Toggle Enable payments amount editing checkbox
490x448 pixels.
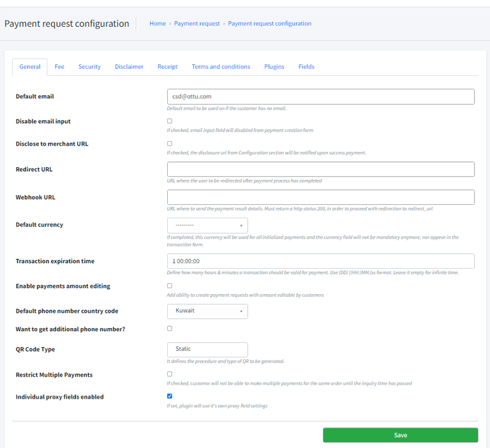point(170,286)
